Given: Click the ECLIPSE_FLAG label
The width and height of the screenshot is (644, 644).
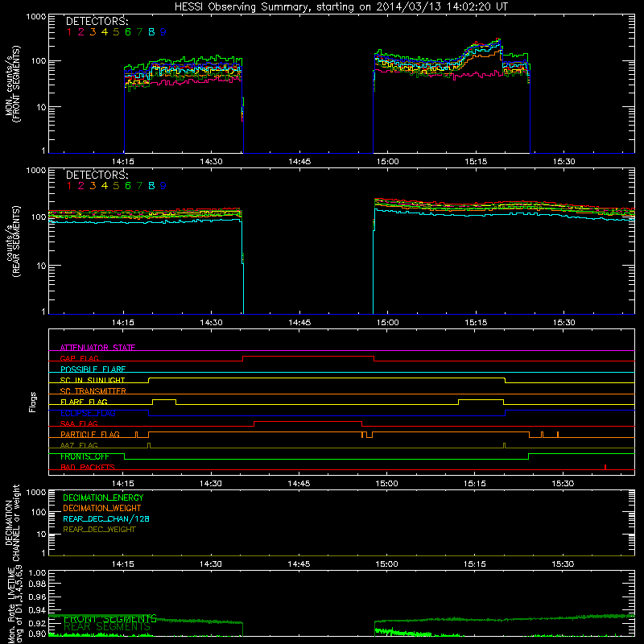Looking at the screenshot, I should click(x=88, y=413).
